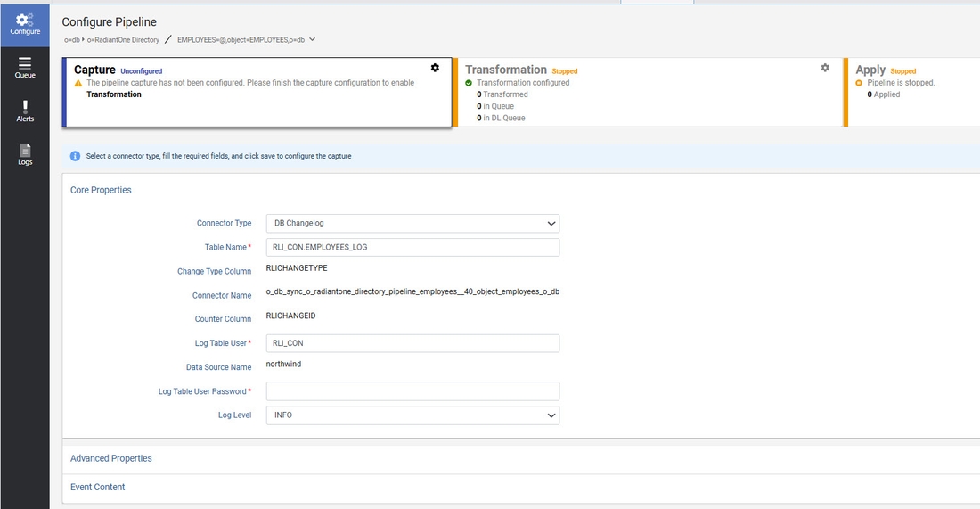Screen dimensions: 980x509
Task: Click the '0 Transformed' counter
Action: [x=502, y=94]
